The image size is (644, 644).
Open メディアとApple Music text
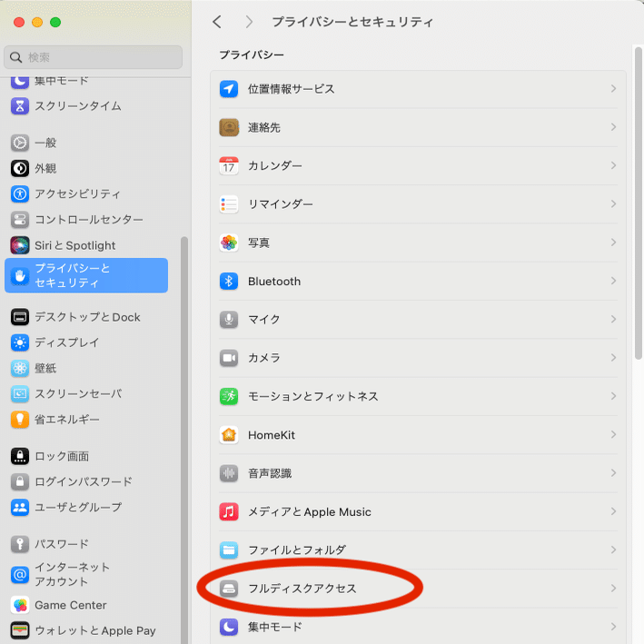[310, 511]
